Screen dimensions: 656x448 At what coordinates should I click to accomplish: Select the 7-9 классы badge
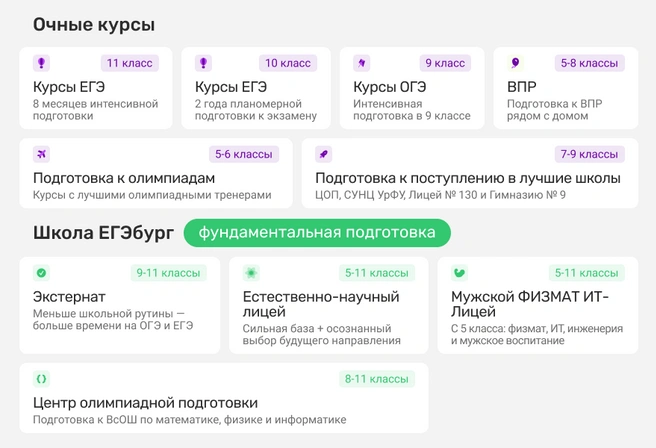(x=589, y=154)
